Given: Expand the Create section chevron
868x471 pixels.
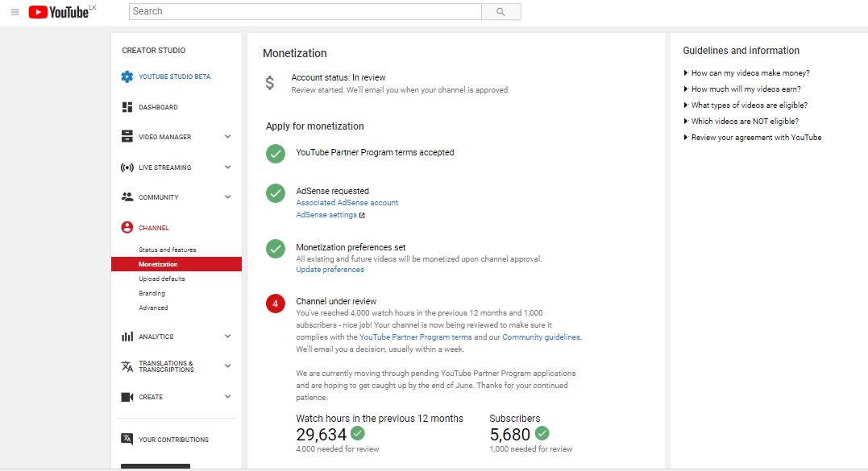Looking at the screenshot, I should pos(227,396).
